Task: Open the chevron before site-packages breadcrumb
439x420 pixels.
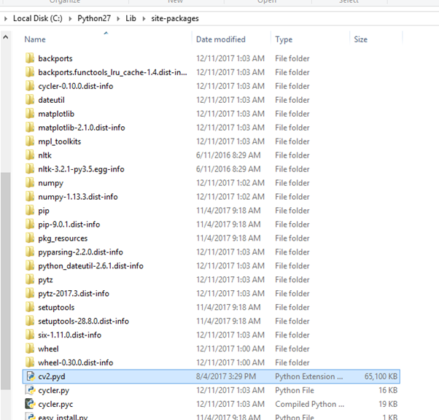Action: 144,19
